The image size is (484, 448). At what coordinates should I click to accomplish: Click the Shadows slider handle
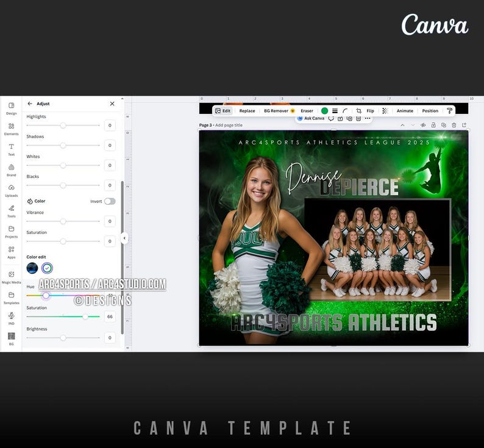pos(63,146)
